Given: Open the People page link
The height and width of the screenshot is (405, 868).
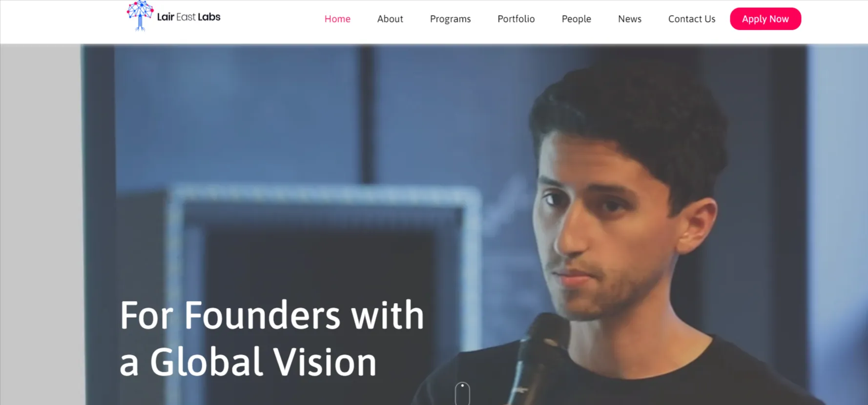Looking at the screenshot, I should click(576, 19).
